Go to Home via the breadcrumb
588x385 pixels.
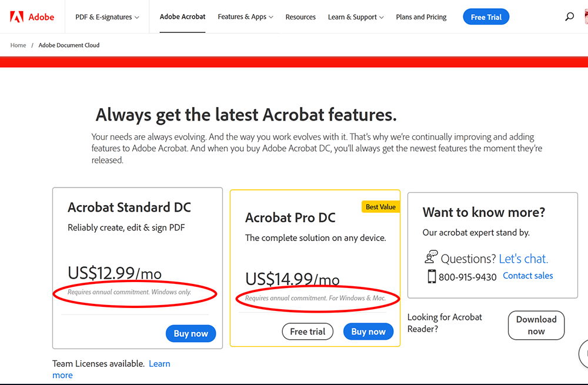pos(18,45)
